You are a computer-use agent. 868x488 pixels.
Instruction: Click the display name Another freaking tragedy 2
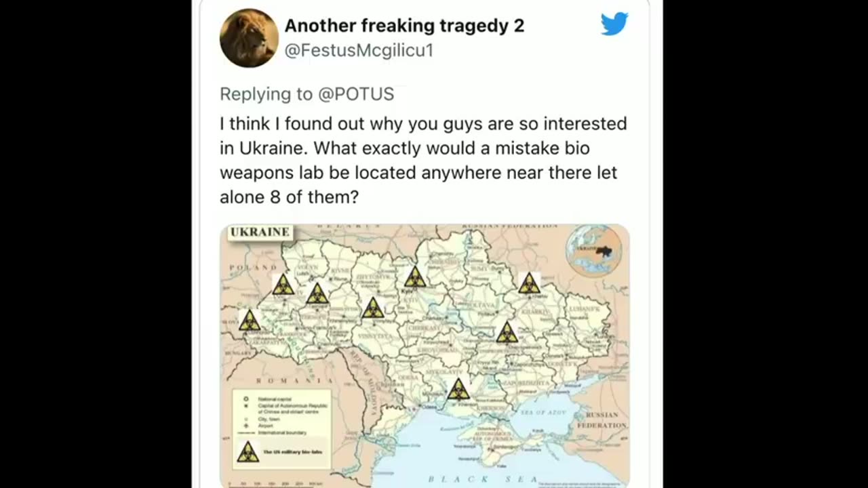point(404,26)
